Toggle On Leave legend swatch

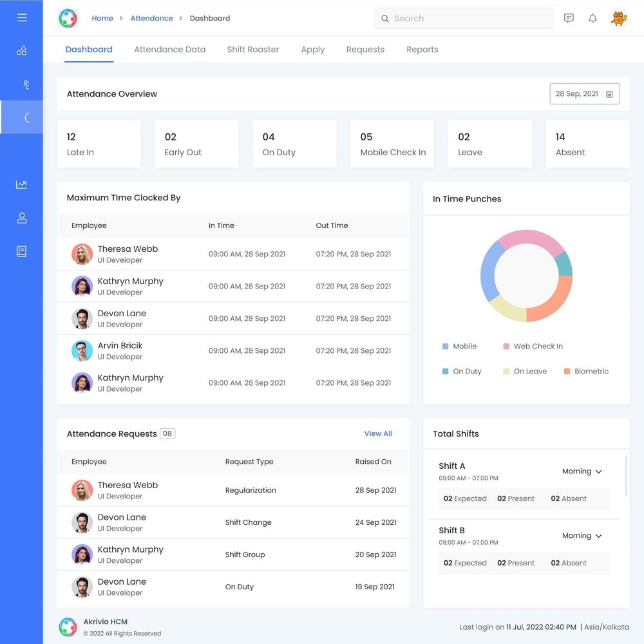pyautogui.click(x=506, y=372)
